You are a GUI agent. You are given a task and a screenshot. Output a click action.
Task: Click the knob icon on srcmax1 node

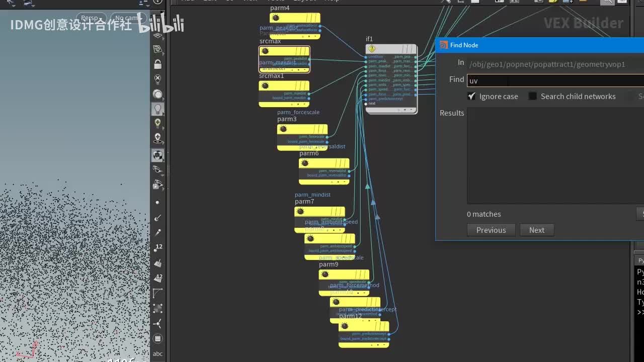pos(265,85)
